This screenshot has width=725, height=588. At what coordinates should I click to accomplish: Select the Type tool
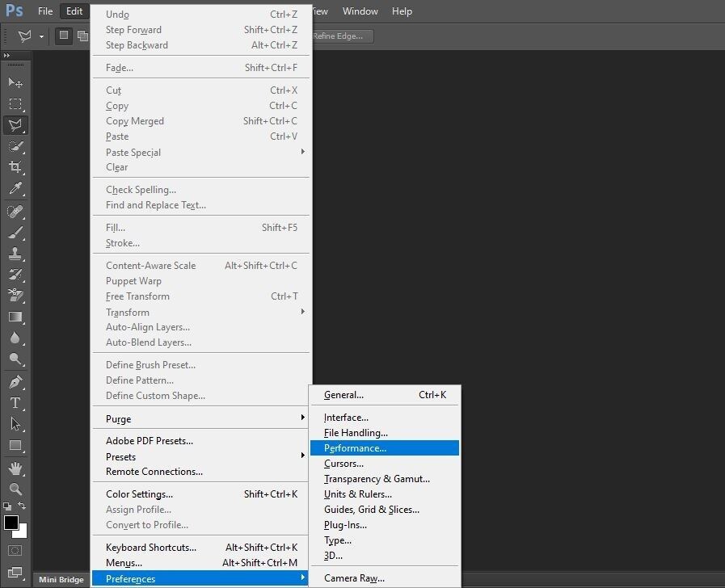point(15,403)
